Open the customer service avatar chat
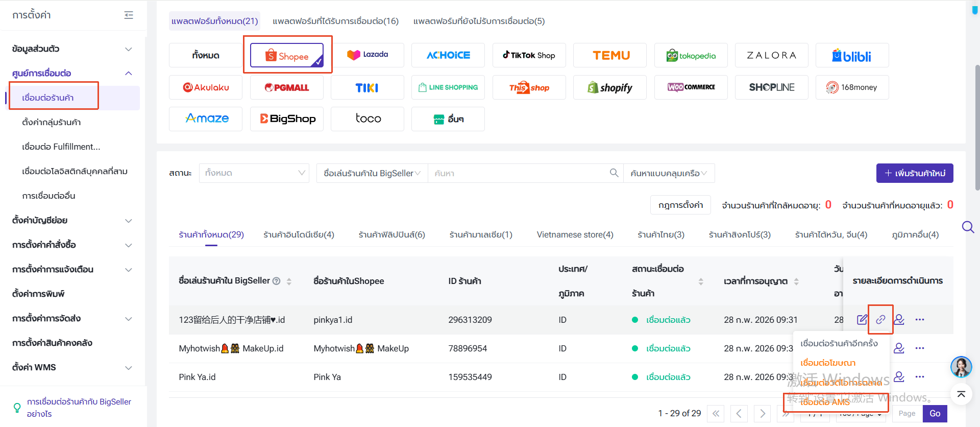This screenshot has width=980, height=427. [961, 367]
